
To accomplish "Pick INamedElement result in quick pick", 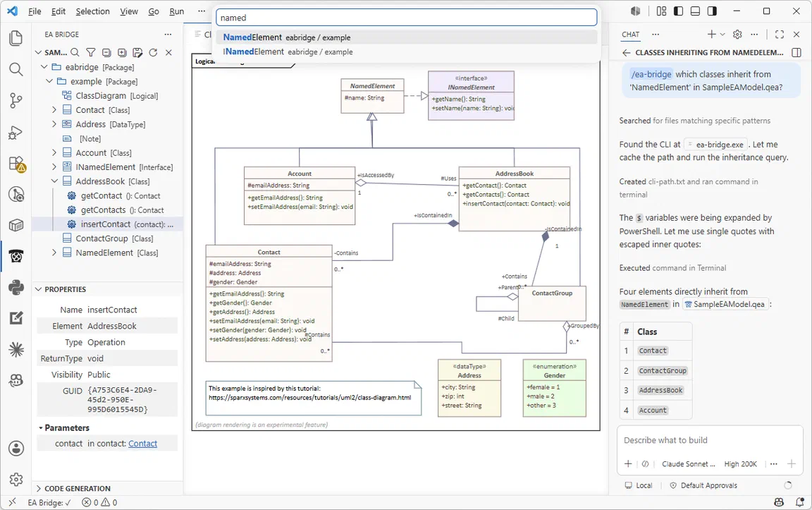I will 407,51.
